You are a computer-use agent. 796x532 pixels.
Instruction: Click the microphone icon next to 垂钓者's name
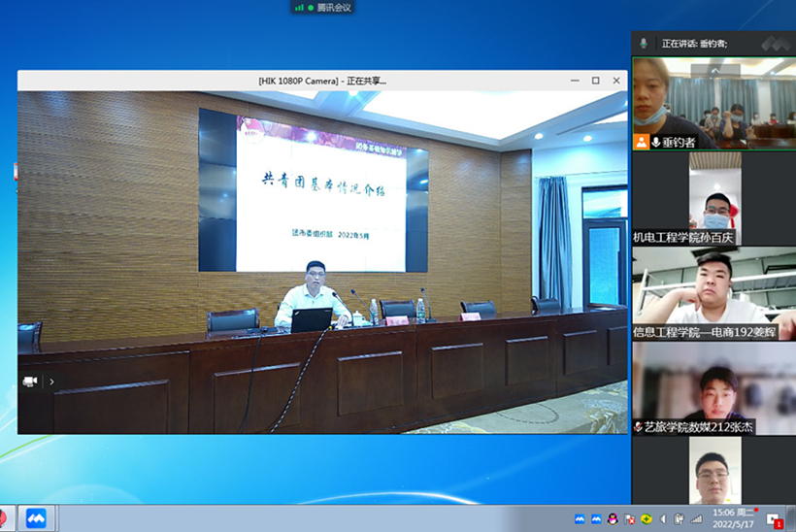click(655, 142)
